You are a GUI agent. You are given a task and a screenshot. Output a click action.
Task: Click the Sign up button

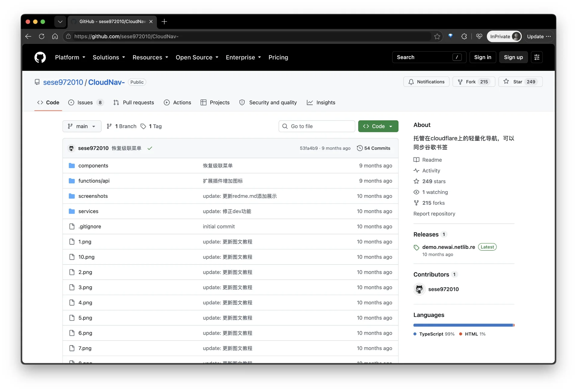click(513, 57)
